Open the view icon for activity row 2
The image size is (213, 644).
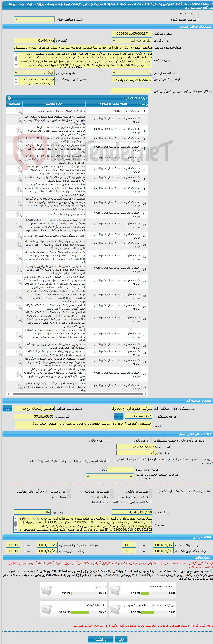18,120
